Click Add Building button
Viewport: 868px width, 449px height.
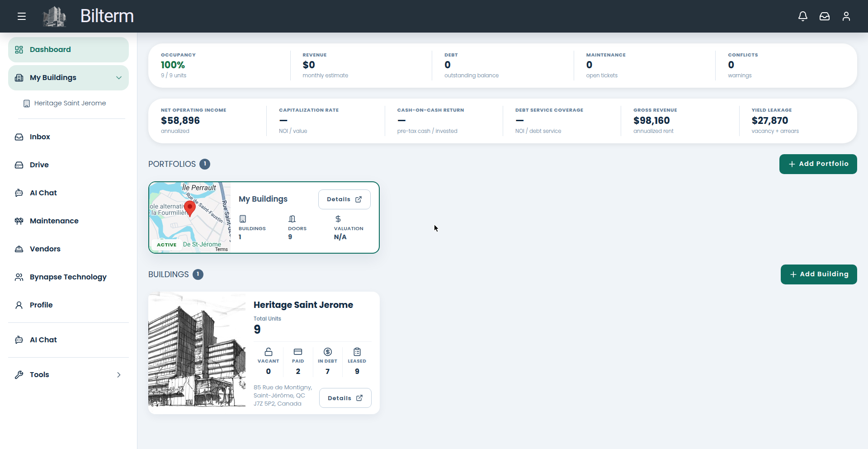[x=819, y=274]
